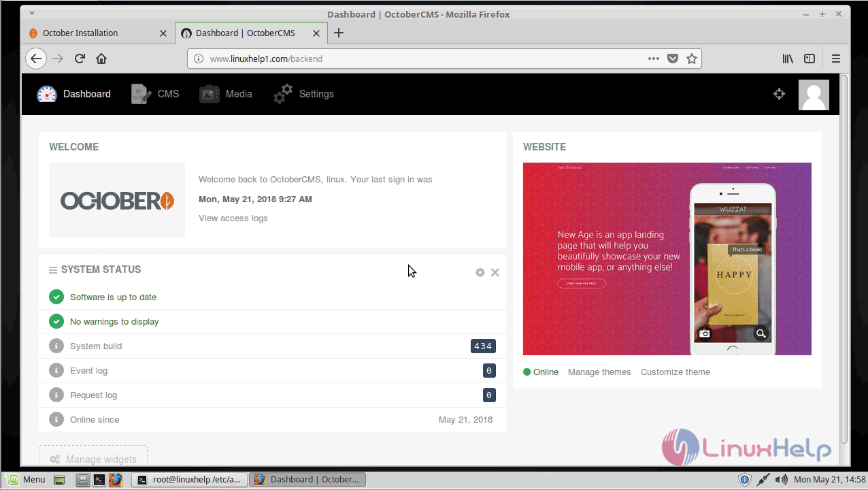Viewport: 868px width, 490px height.
Task: Click System Status reorder handle icon
Action: (x=53, y=270)
